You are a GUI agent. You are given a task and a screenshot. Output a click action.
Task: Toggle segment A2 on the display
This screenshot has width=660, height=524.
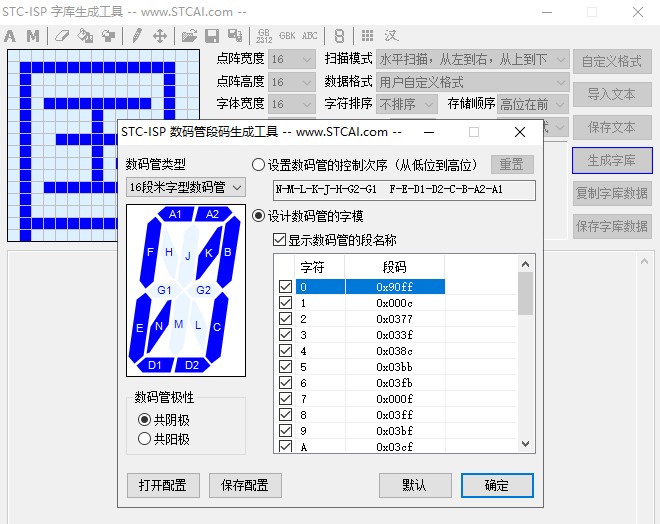(x=213, y=214)
